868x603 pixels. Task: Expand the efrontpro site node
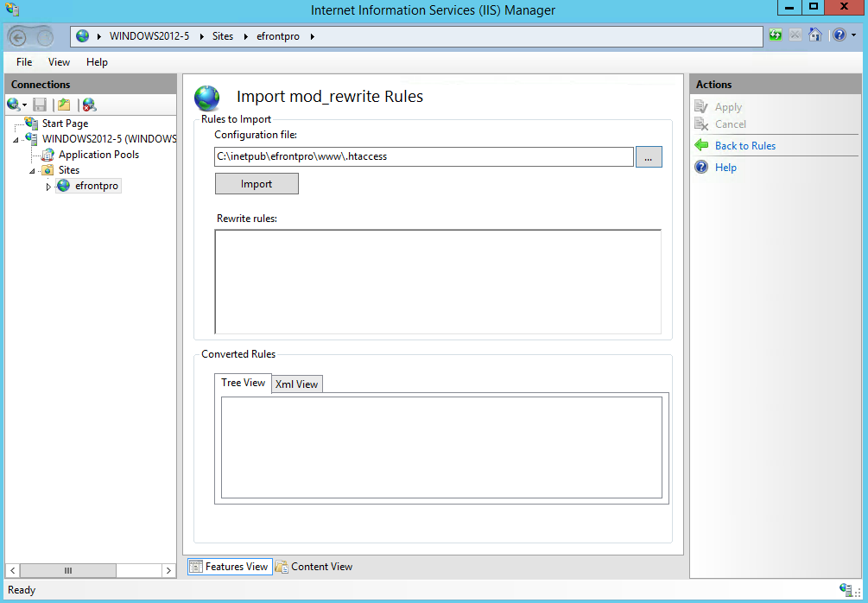click(x=48, y=187)
